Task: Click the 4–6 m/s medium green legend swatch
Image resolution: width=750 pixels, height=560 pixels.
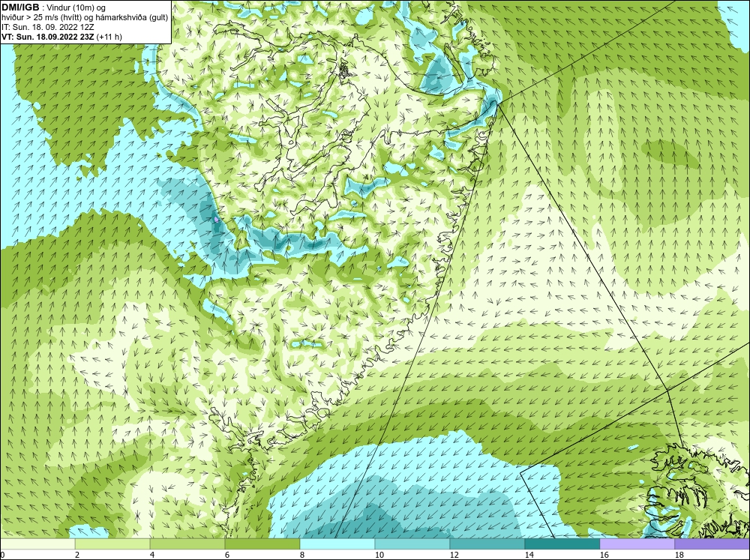Action: point(187,544)
